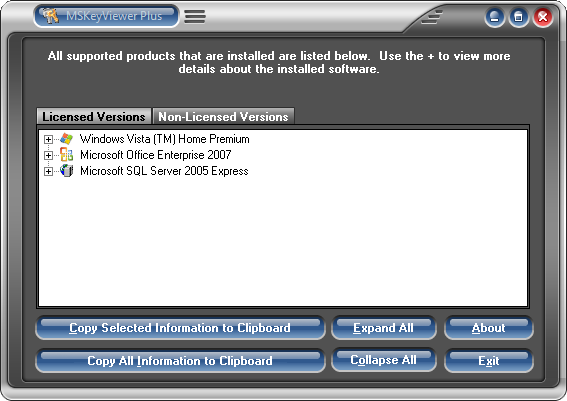Screen dimensions: 567x401
Task: Expand the Windows Vista Home Premium node
Action: [x=48, y=139]
